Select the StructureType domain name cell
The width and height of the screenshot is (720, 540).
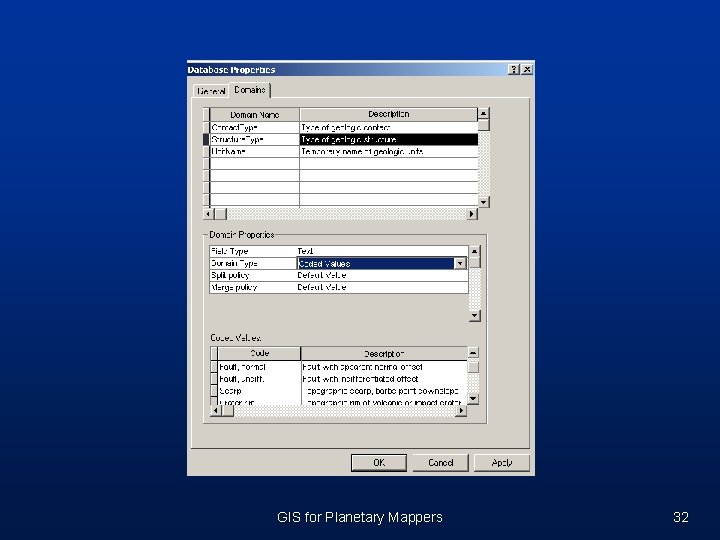pyautogui.click(x=254, y=139)
